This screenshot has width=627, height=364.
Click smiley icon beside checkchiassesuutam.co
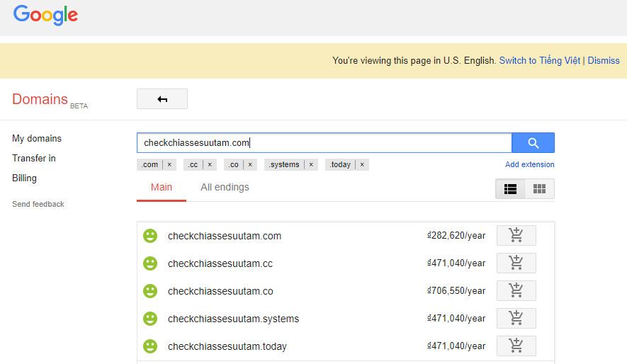coord(150,291)
